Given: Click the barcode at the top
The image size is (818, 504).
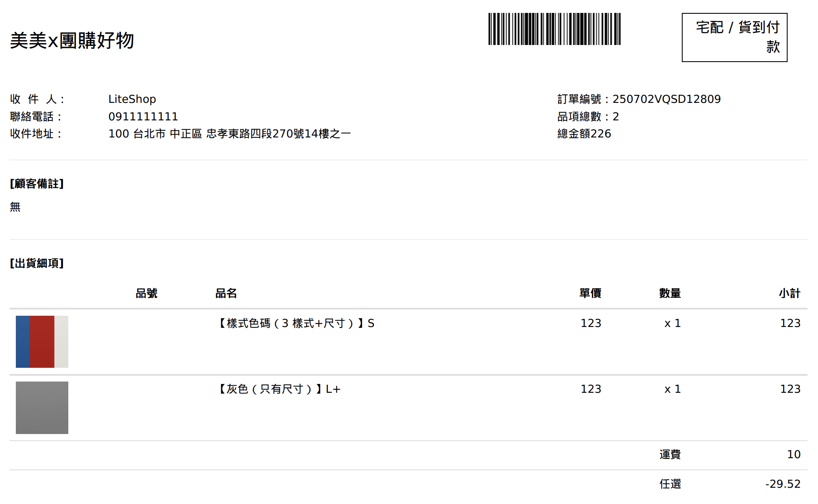Looking at the screenshot, I should point(554,29).
